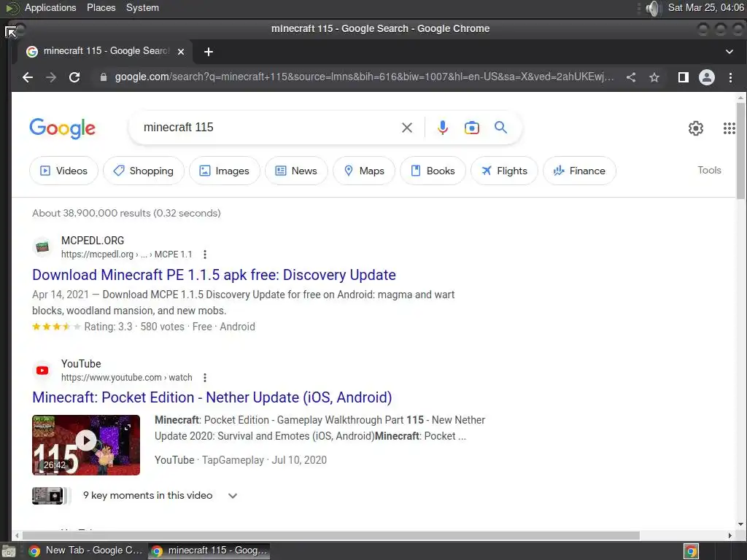Click the browser forward arrow
747x560 pixels.
point(51,77)
